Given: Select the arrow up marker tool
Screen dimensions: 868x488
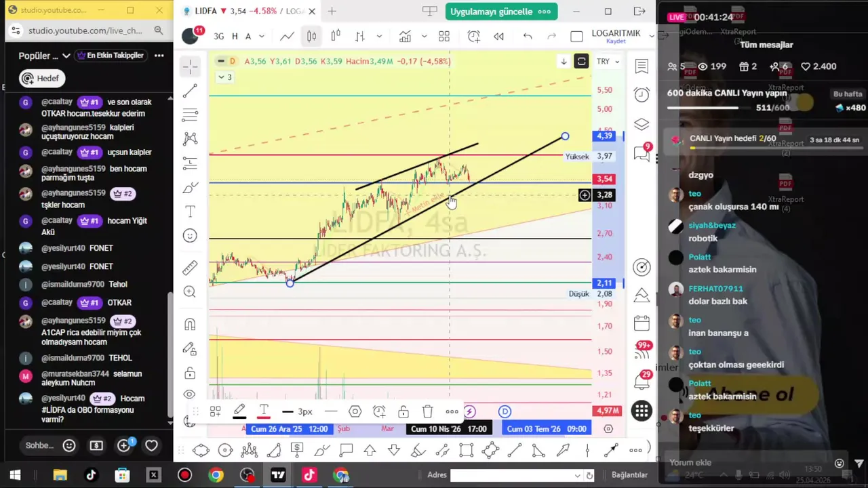Looking at the screenshot, I should click(370, 450).
